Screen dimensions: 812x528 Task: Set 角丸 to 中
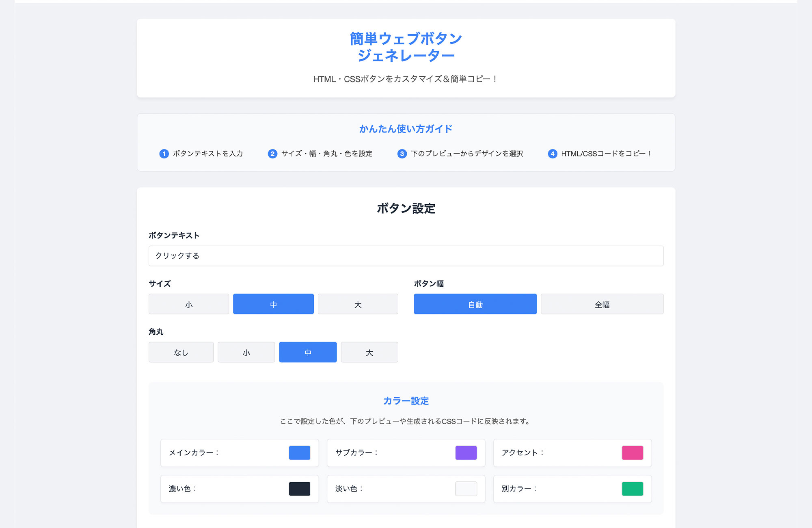(x=308, y=352)
